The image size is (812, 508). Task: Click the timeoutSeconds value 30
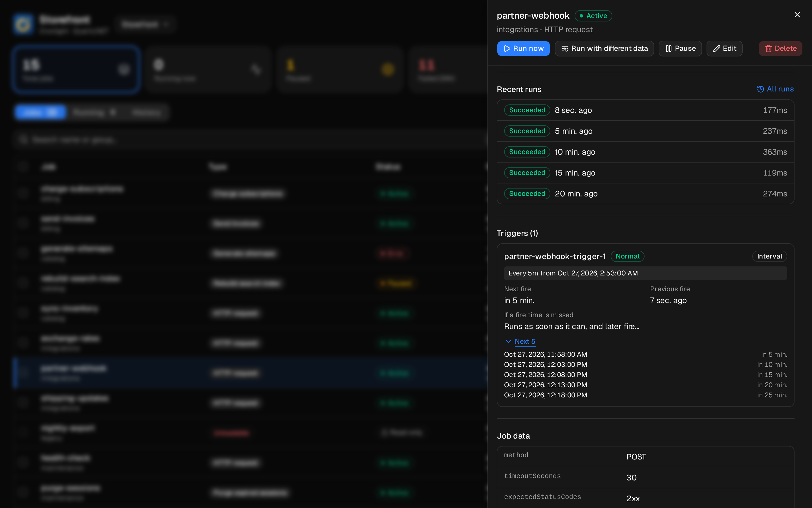[632, 478]
